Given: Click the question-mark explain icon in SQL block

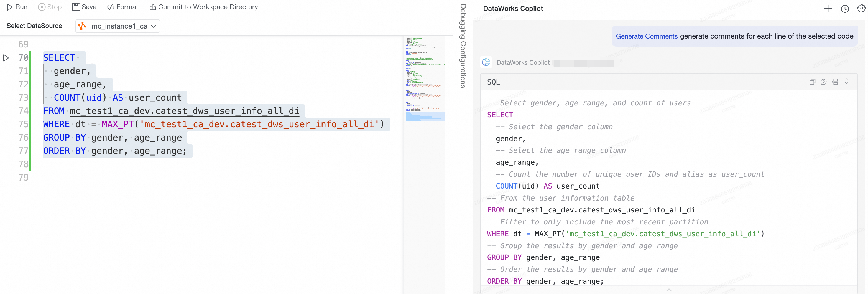Looking at the screenshot, I should click(824, 82).
